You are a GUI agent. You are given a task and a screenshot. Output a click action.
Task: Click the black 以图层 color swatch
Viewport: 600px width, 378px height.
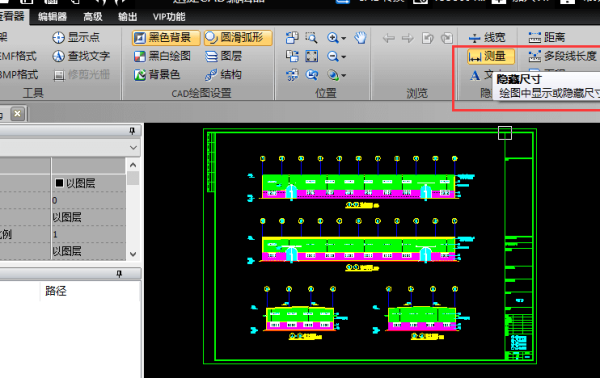59,183
